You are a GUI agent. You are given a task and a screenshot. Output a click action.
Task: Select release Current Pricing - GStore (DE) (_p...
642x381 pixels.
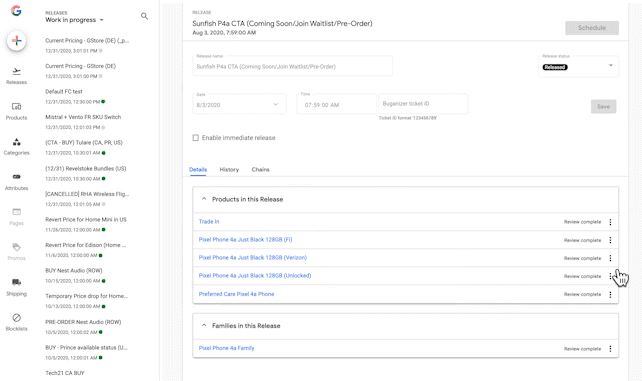point(87,45)
